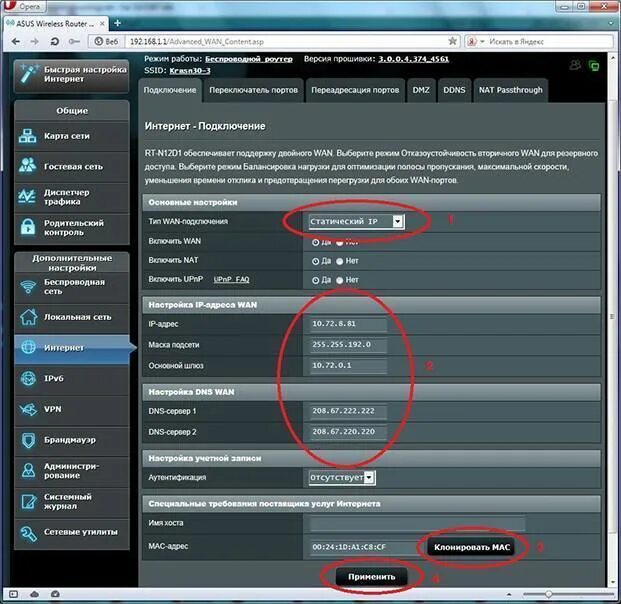621x604 pixels.
Task: Click firmware version 3.0.0.4.374_4561 link
Action: [413, 59]
